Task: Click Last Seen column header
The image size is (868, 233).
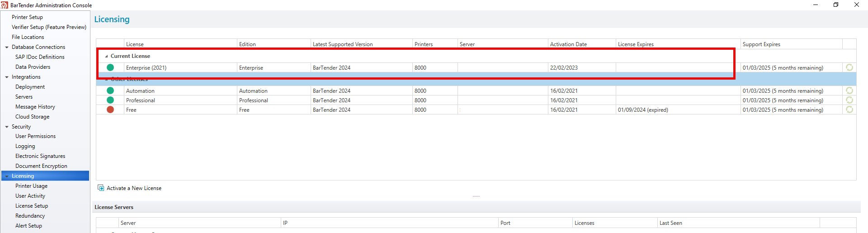Action: point(739,223)
